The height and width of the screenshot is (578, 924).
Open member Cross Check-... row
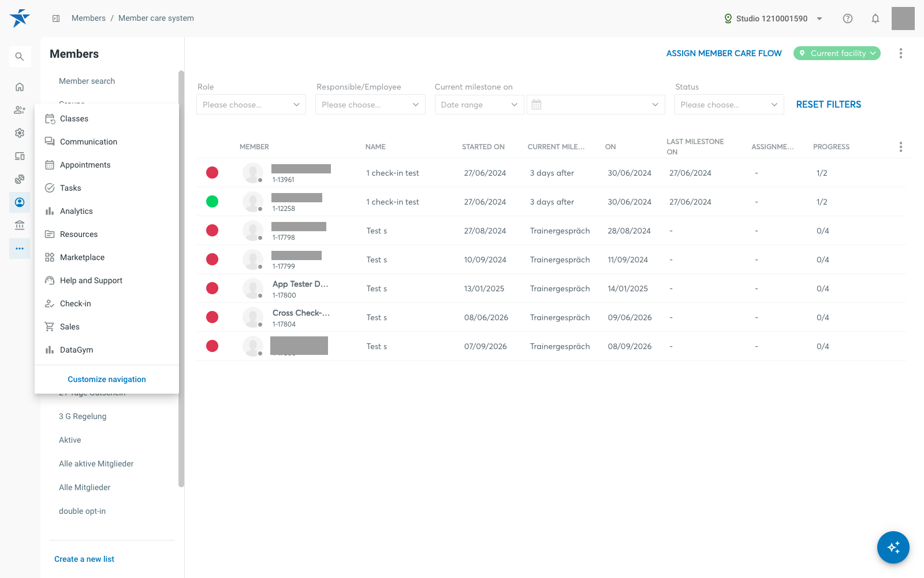pos(551,317)
